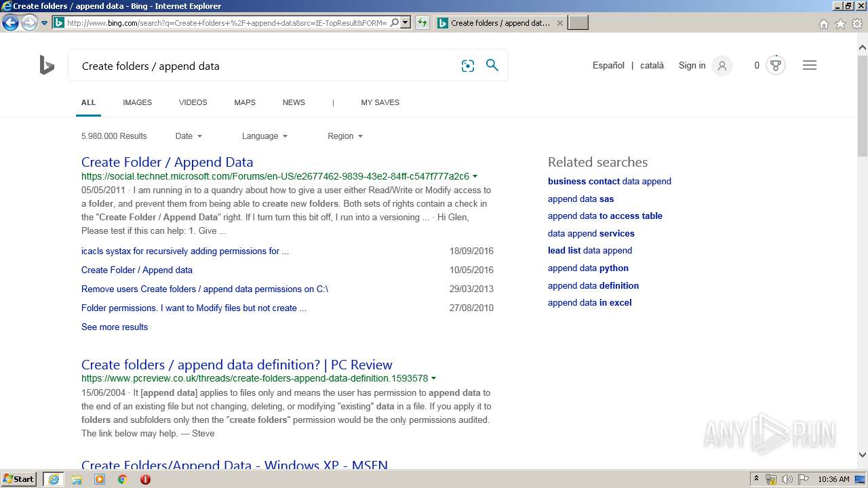Image resolution: width=868 pixels, height=488 pixels.
Task: Click the Sign in link
Action: click(x=692, y=66)
